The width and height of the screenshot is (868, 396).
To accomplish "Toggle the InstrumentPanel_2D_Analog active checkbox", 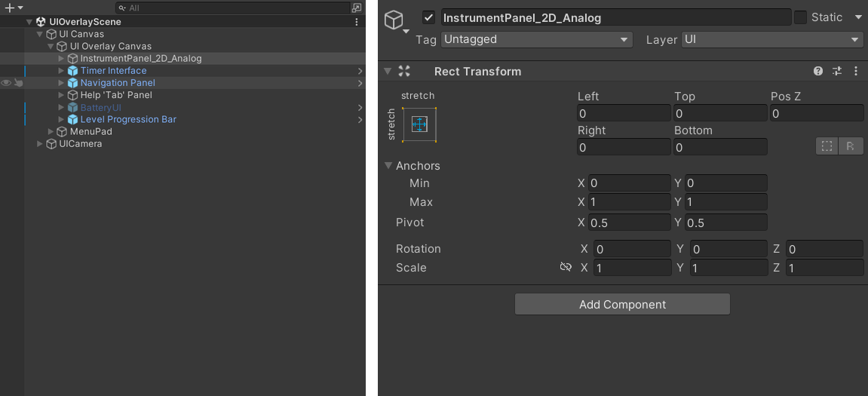I will pos(428,17).
